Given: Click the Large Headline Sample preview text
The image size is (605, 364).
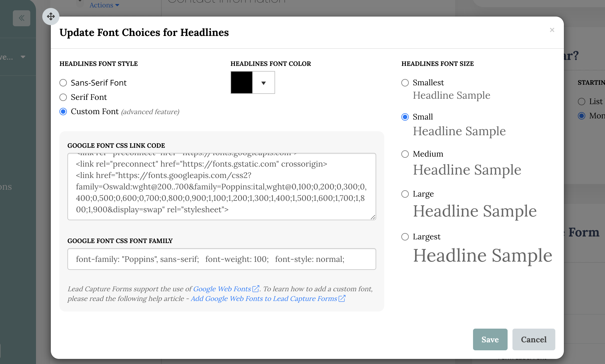Looking at the screenshot, I should pyautogui.click(x=475, y=211).
